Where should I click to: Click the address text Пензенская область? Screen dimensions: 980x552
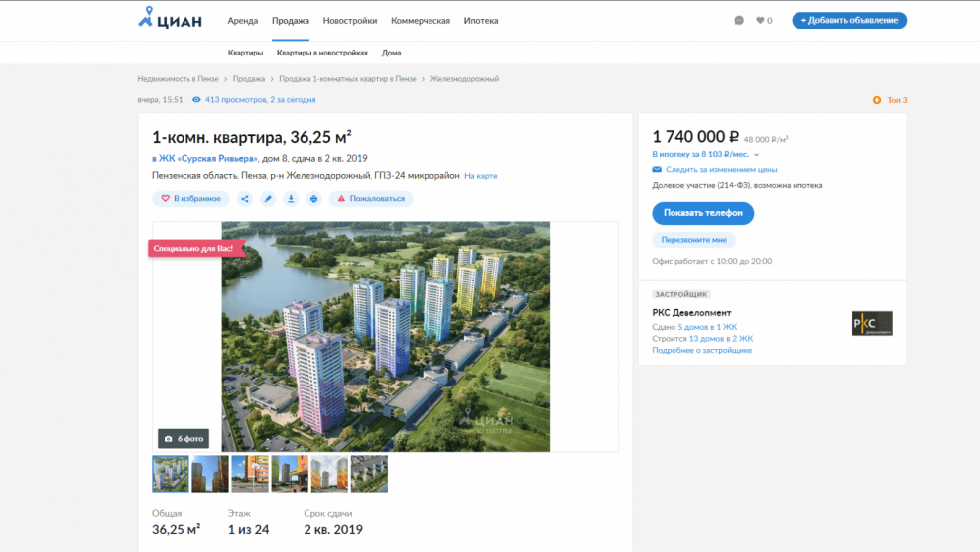pos(306,176)
